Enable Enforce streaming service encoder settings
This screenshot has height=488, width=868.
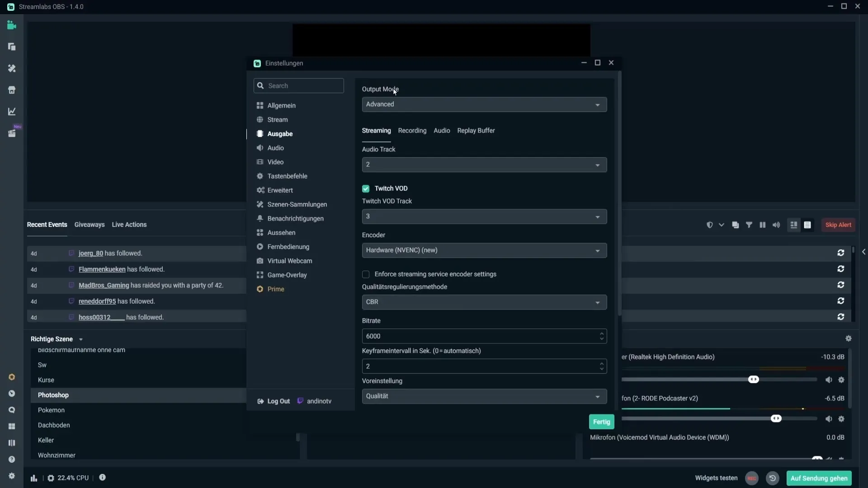pyautogui.click(x=366, y=275)
